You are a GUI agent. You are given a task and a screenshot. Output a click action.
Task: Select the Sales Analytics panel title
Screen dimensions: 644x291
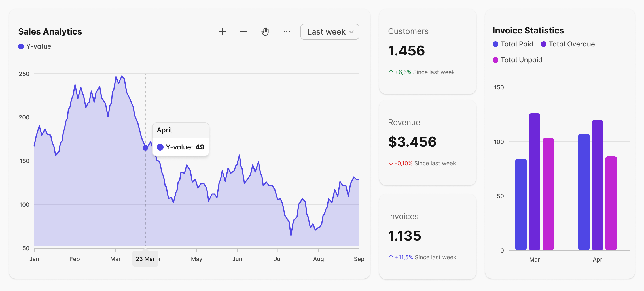pos(50,32)
